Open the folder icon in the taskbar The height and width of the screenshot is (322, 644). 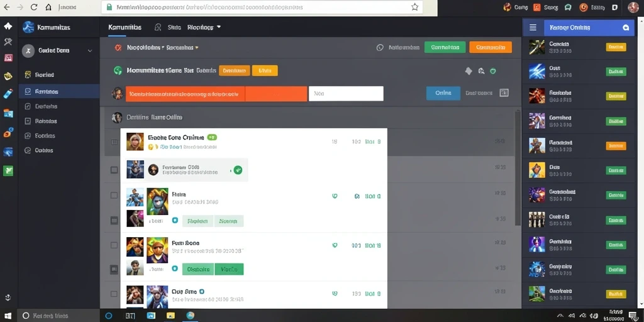170,316
